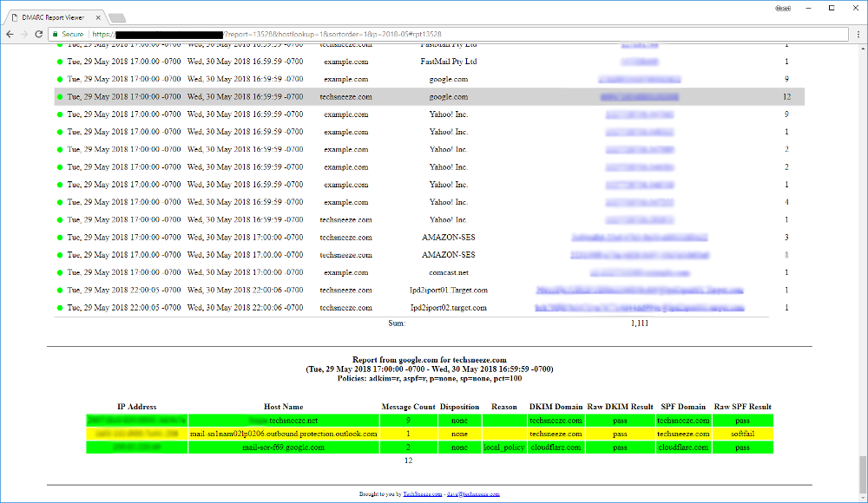Open report ID link in AMAZON-SES row with count 3
The image size is (868, 503).
(640, 238)
